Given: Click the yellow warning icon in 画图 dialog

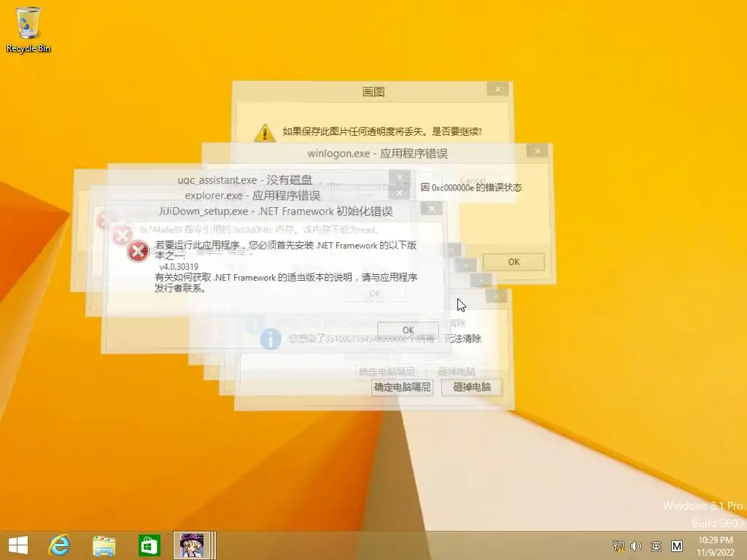Looking at the screenshot, I should tap(264, 133).
